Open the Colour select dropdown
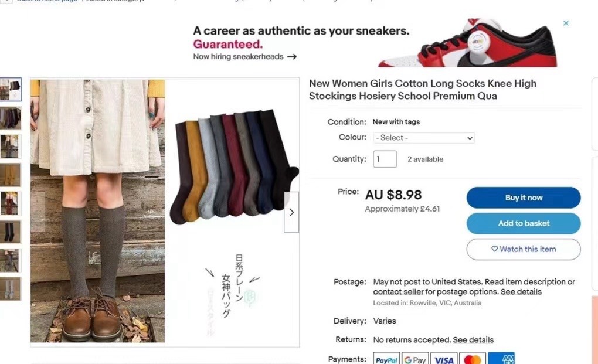Image resolution: width=598 pixels, height=364 pixels. point(424,138)
